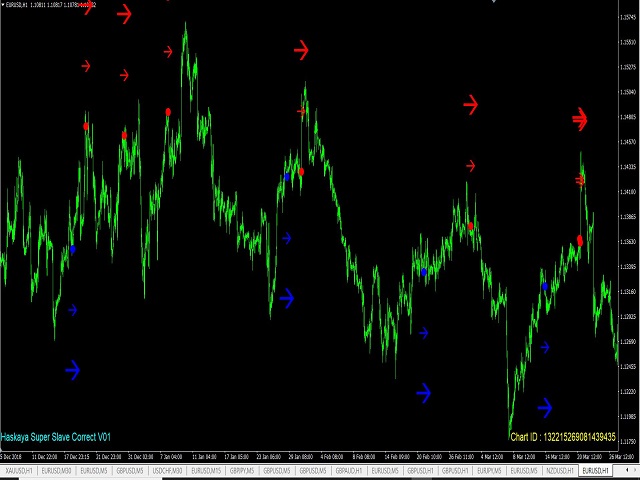Open the GBPJPY,M5 chart tab
Image resolution: width=640 pixels, height=480 pixels.
tap(242, 471)
